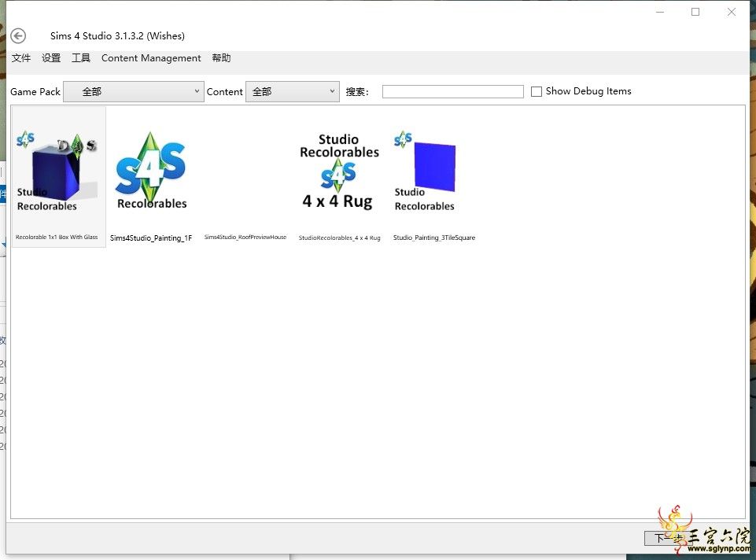Screen dimensions: 756x560
Task: Click the Recolorable 1x1 Box With Glass label
Action: (x=57, y=237)
